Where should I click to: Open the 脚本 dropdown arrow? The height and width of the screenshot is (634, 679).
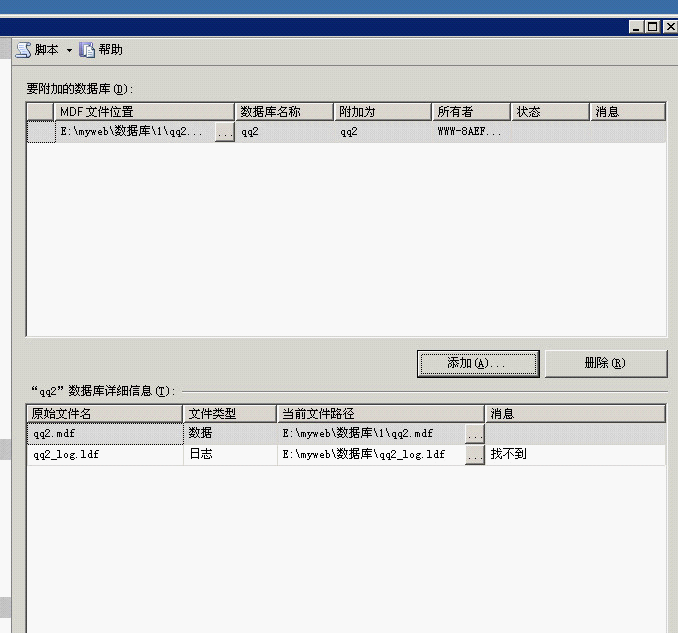pos(69,50)
